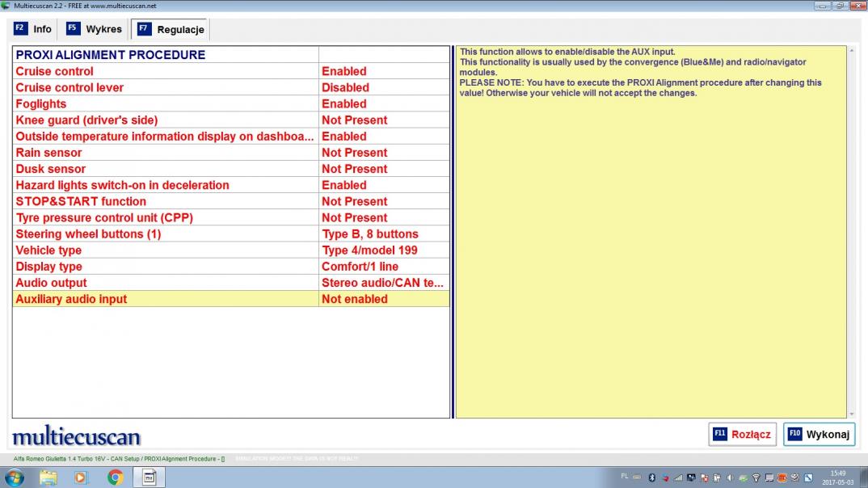Click 'Type B, 8 buttons' value
This screenshot has height=488, width=868.
tap(370, 234)
